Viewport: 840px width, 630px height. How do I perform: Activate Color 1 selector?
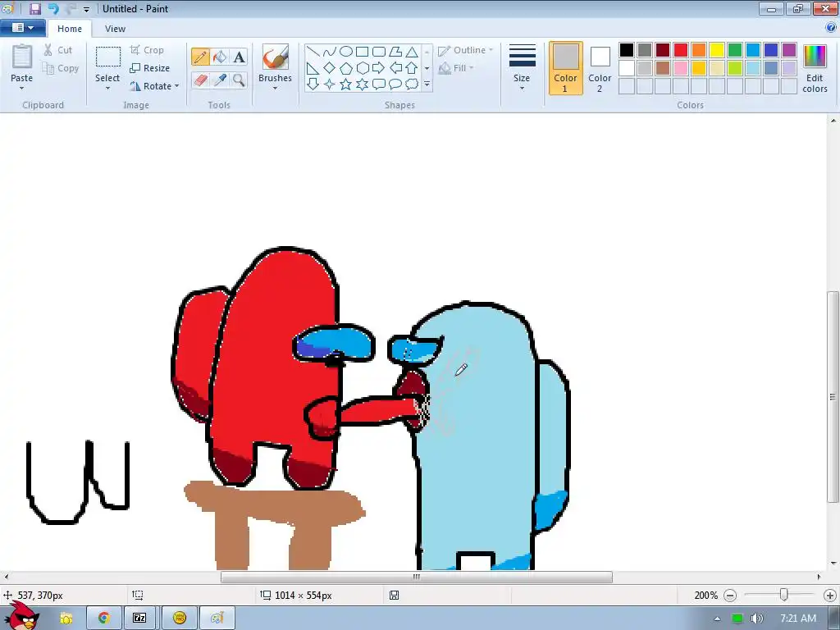[565, 69]
